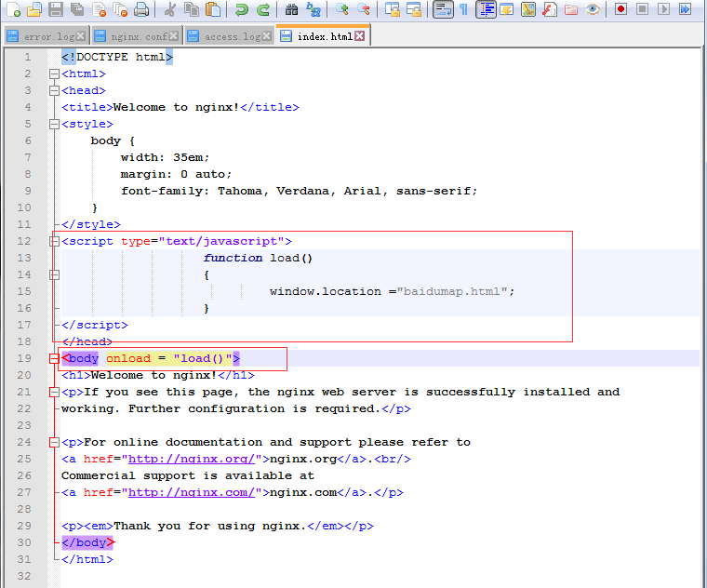Collapse the paragraph fold on line 21
The image size is (707, 588).
coord(54,392)
